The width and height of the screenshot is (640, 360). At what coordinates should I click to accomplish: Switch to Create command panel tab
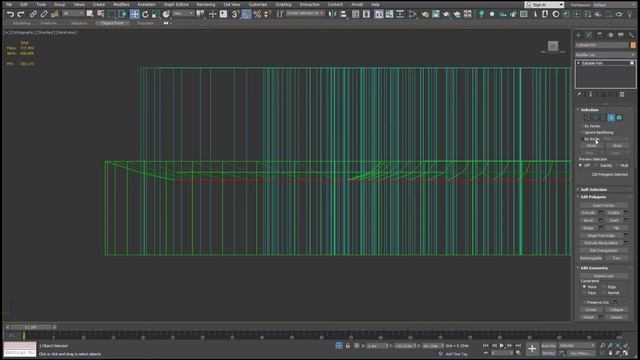tap(578, 35)
